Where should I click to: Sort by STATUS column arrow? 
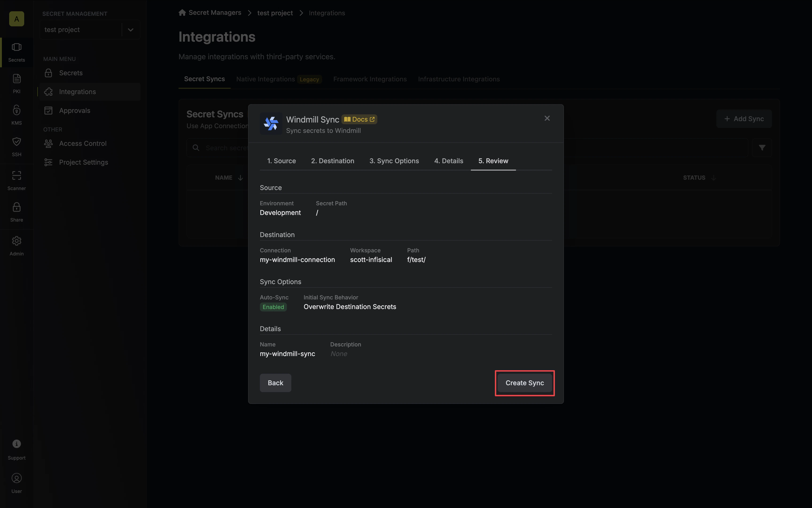point(713,178)
